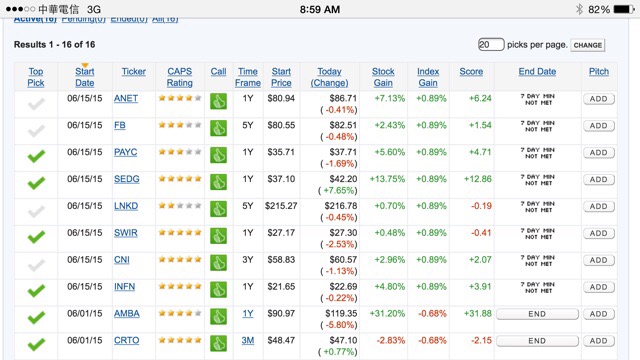This screenshot has height=360, width=640.
Task: Toggle the top pick checkmark for LNKD
Action: click(x=36, y=211)
